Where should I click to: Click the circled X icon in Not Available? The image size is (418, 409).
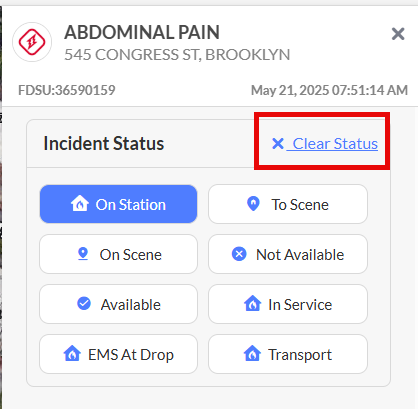[x=239, y=254]
